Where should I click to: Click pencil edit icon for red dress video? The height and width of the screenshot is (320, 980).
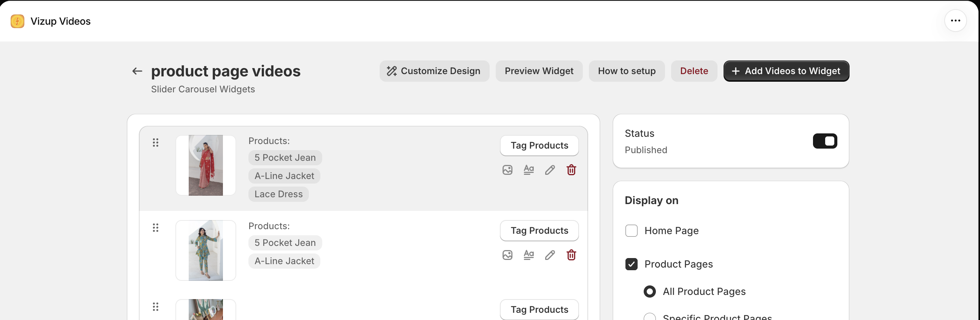pyautogui.click(x=550, y=170)
